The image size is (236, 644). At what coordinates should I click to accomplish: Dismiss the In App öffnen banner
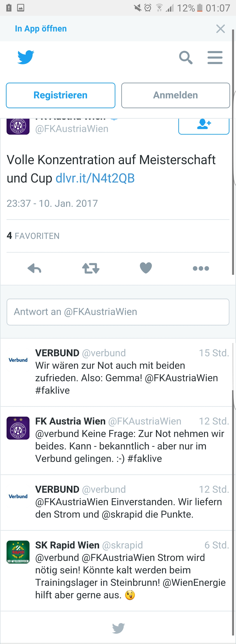tap(220, 29)
